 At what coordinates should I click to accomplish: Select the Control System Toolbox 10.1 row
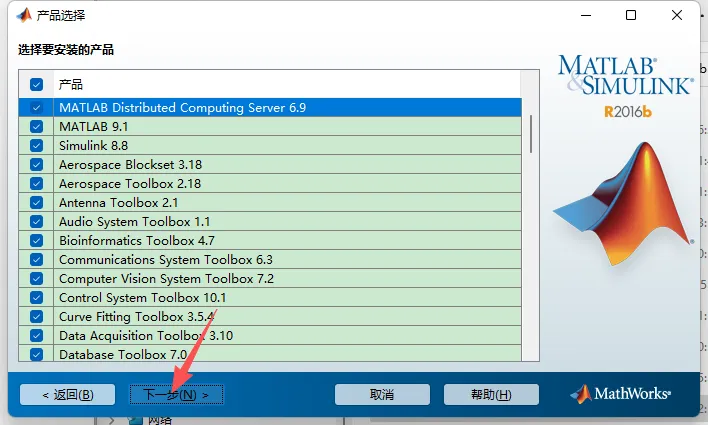tap(270, 297)
